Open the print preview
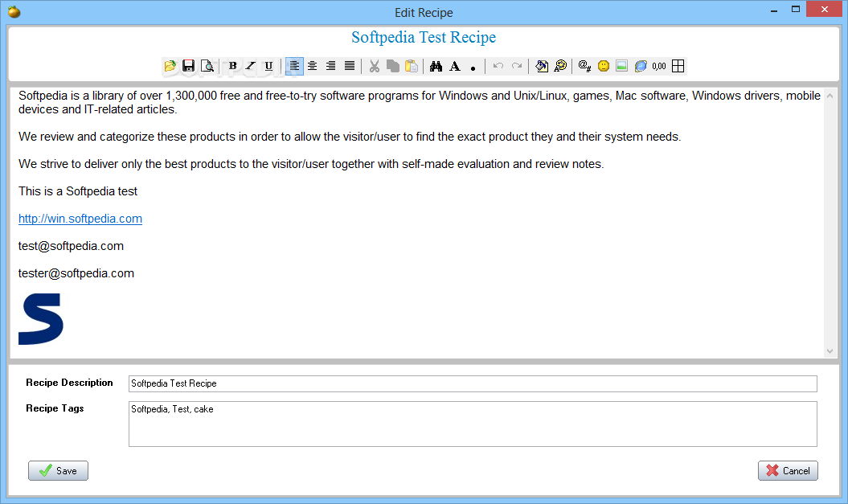Image resolution: width=848 pixels, height=504 pixels. [207, 66]
